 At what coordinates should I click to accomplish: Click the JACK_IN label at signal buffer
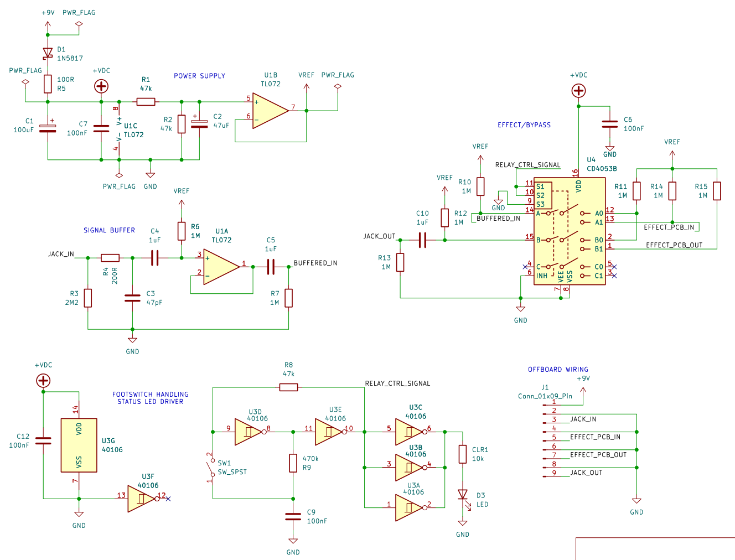61,254
